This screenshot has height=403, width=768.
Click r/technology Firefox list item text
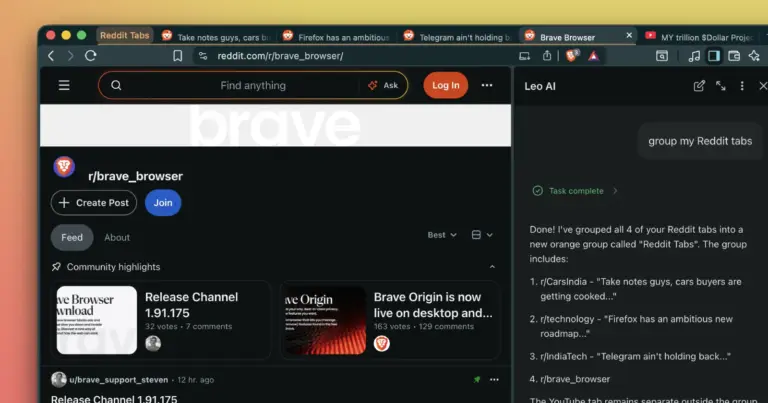(x=636, y=326)
